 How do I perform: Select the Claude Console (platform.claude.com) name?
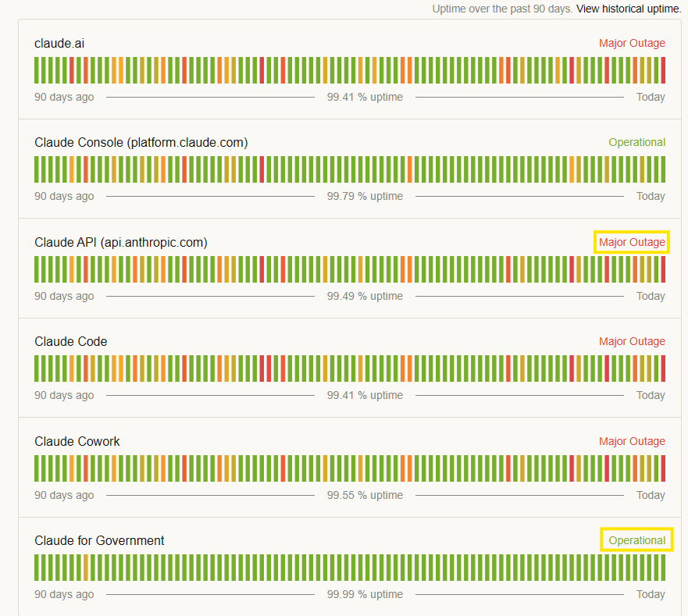tap(141, 143)
